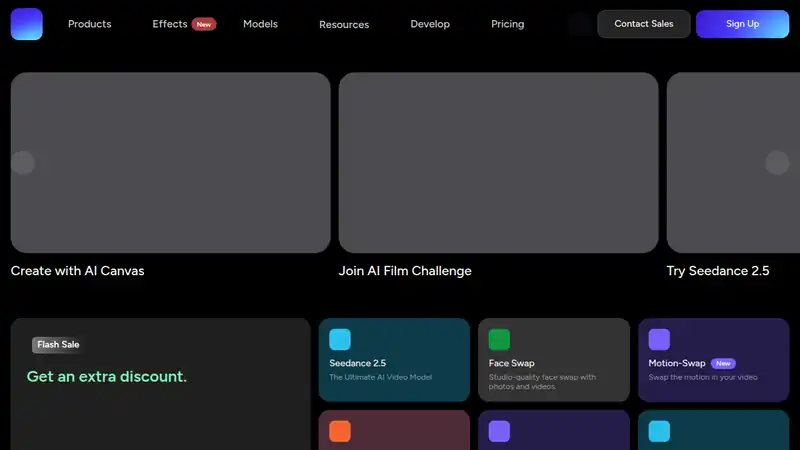Click the blue site logo

coord(27,24)
